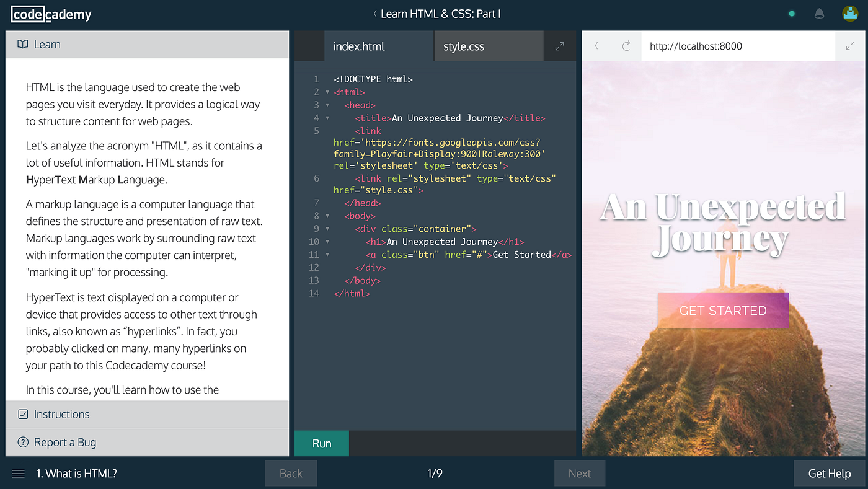
Task: Switch to the index.html tab
Action: [358, 46]
